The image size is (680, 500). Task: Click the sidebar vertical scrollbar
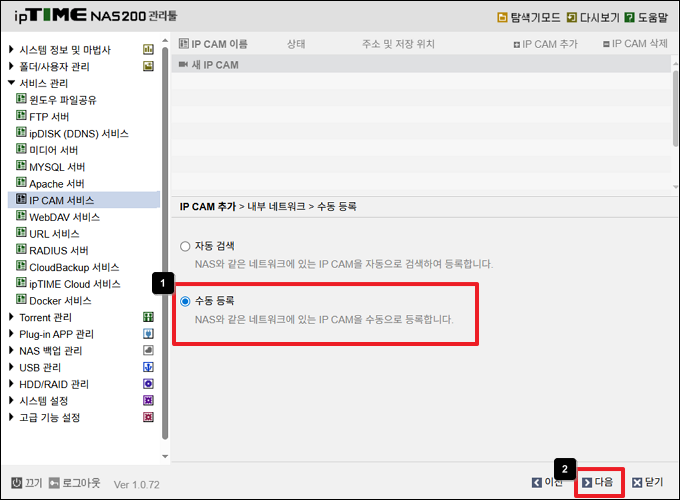(x=165, y=240)
